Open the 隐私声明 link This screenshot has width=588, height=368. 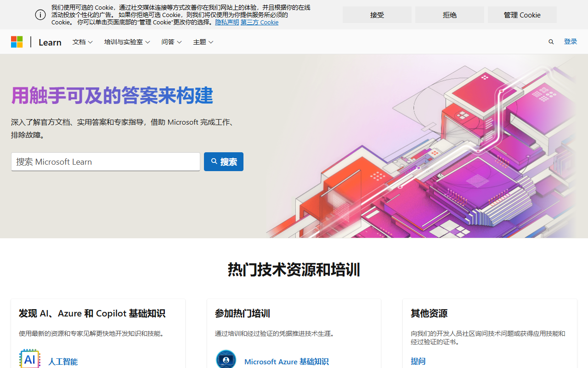point(227,22)
